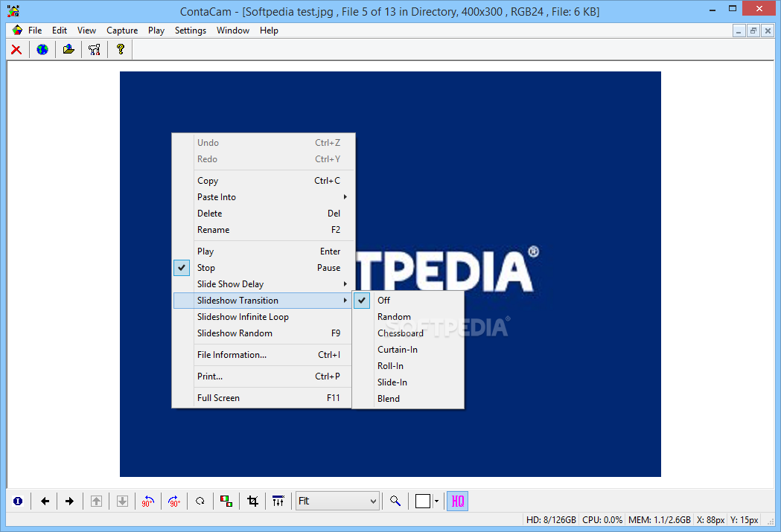This screenshot has height=532, width=781.
Task: Click the white background color swatch
Action: pos(422,501)
